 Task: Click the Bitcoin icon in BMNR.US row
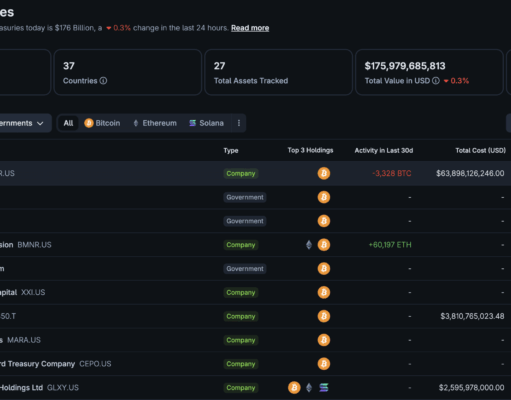[x=324, y=245]
